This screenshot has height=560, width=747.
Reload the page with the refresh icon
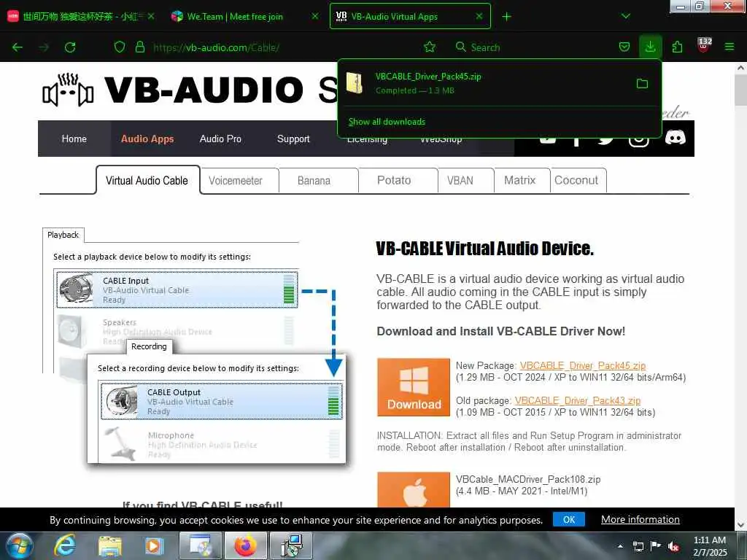tap(70, 47)
